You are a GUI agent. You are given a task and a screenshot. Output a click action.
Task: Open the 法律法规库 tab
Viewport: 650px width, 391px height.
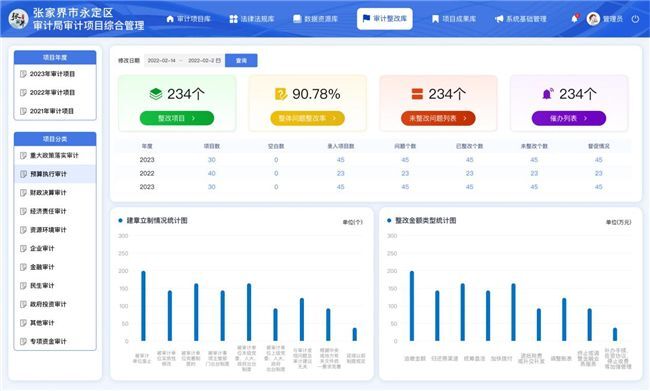click(x=252, y=19)
